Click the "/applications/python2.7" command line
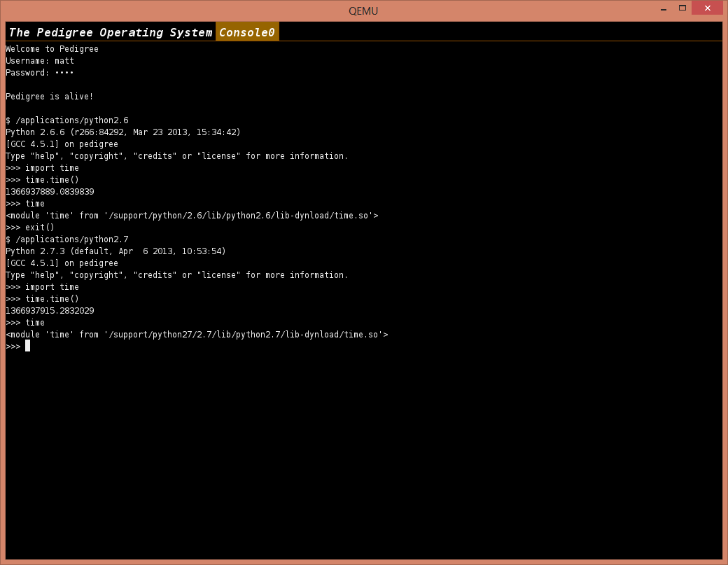This screenshot has height=565, width=728. click(67, 239)
